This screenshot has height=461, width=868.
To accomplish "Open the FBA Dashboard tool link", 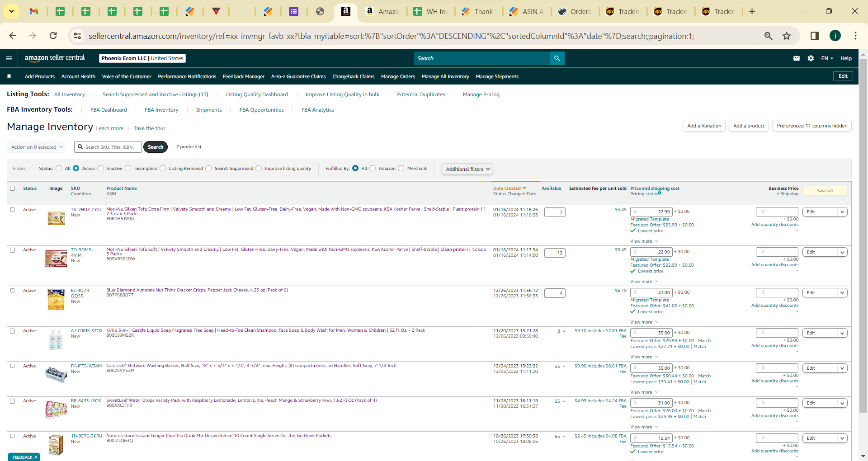I will 108,110.
